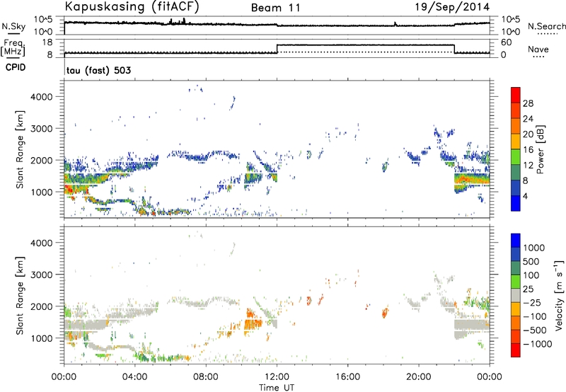Image resolution: width=566 pixels, height=392 pixels.
Task: Click the gray segment of the velocity colorbar
Action: click(516, 295)
